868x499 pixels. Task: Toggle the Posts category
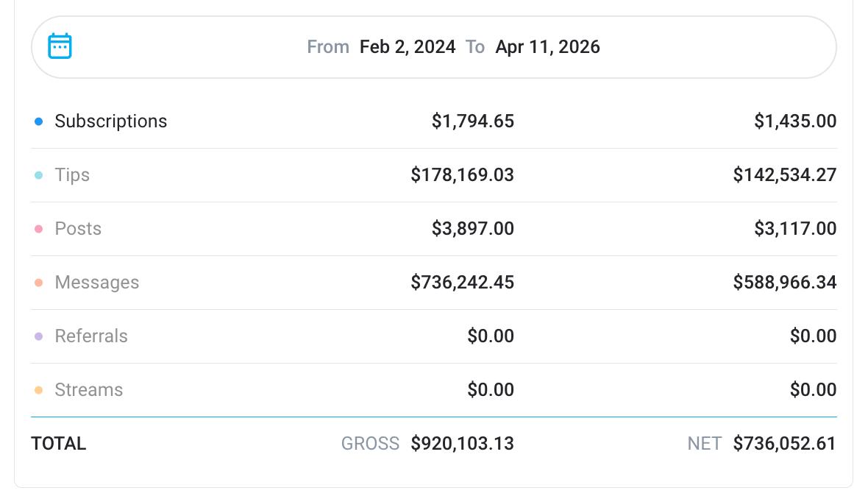(x=78, y=229)
